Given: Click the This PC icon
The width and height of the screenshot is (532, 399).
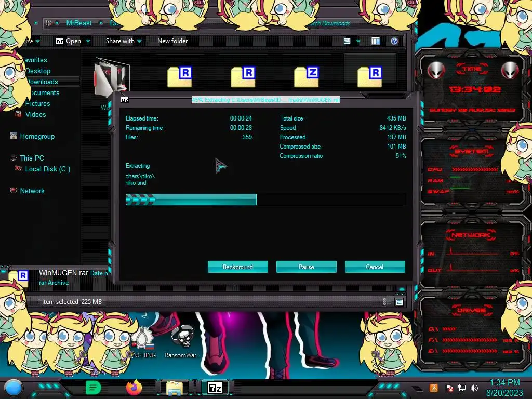Looking at the screenshot, I should click(x=14, y=158).
